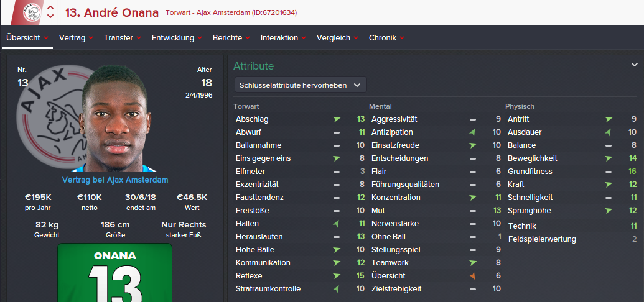
Task: Click the green rise arrow beside Abschlag
Action: click(337, 119)
